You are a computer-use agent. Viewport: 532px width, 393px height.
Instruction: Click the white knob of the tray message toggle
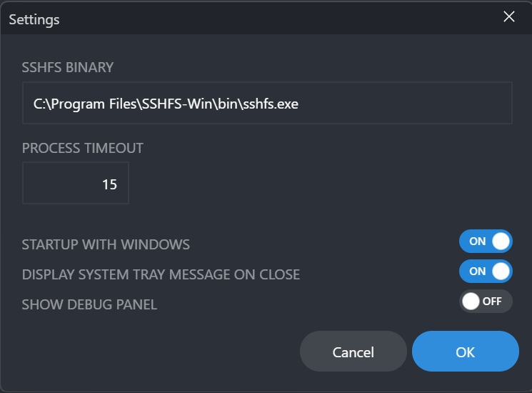click(501, 272)
